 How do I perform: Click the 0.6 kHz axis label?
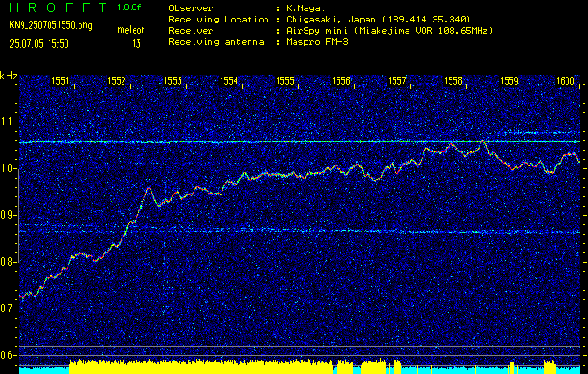(x=8, y=355)
